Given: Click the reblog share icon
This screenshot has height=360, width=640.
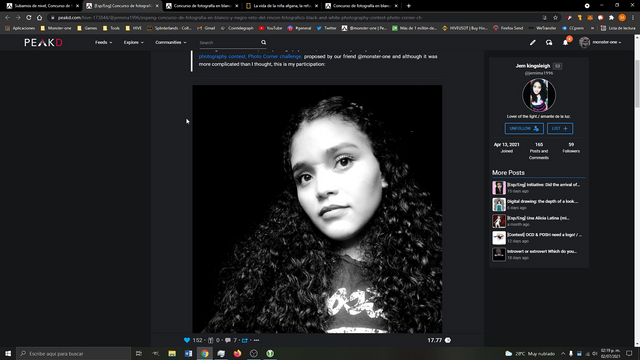Looking at the screenshot, I should coord(245,340).
